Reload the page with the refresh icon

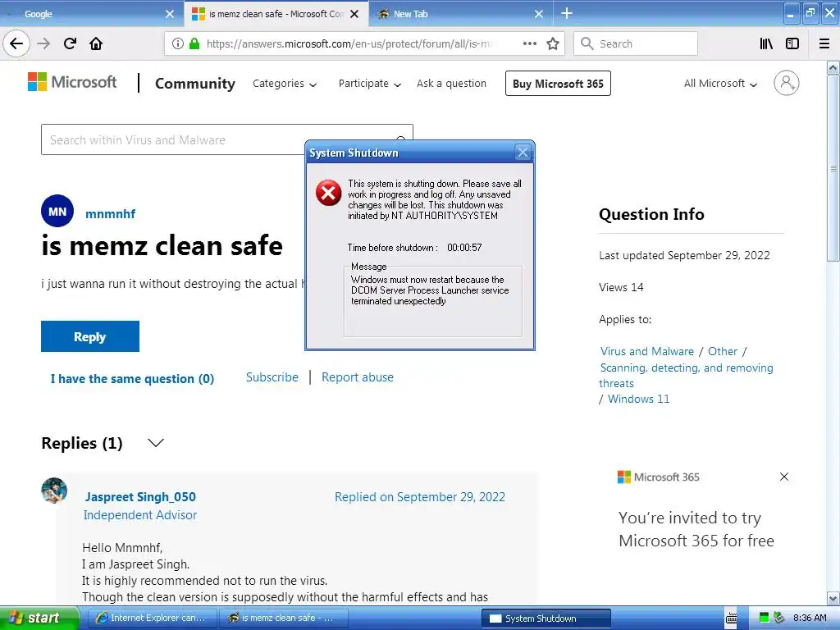coord(70,43)
